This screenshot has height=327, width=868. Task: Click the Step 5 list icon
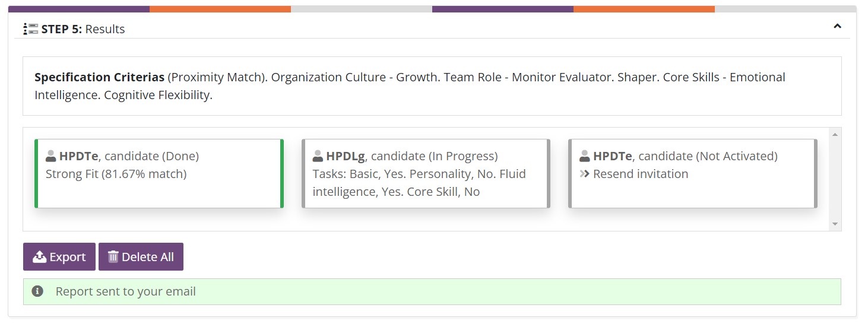tap(30, 29)
